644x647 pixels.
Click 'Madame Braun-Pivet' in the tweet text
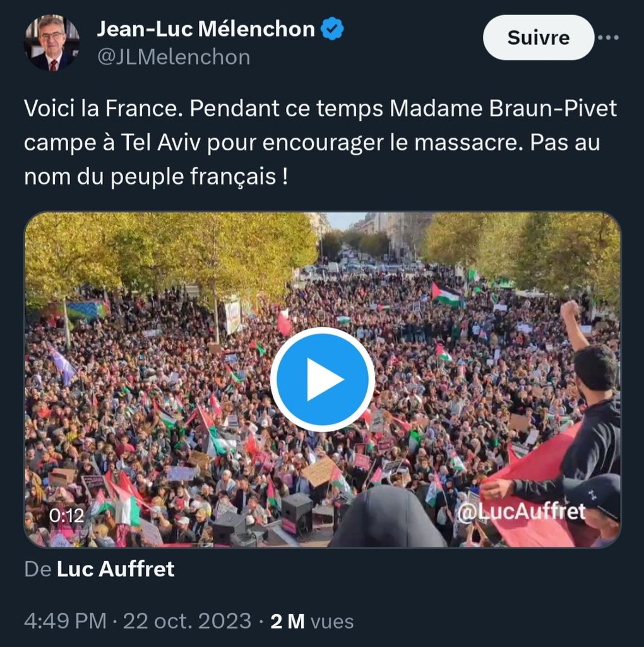click(x=503, y=109)
